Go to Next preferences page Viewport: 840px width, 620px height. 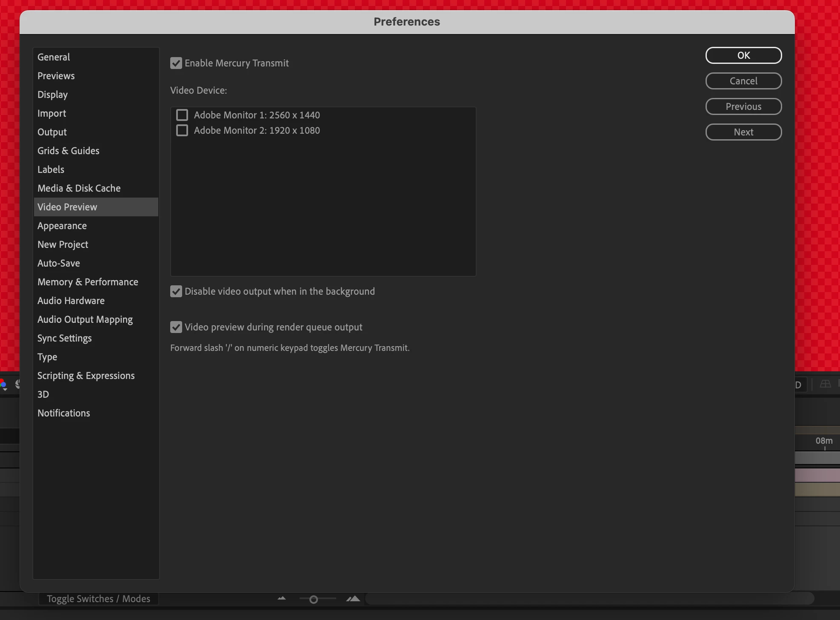[x=743, y=132]
